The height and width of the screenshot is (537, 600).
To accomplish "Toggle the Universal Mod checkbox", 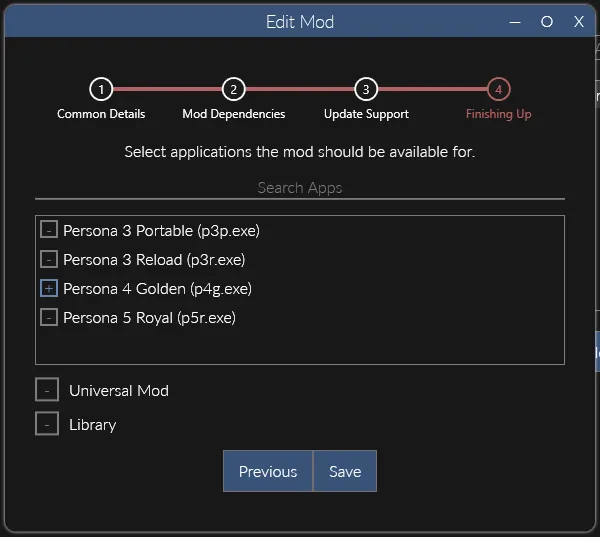I will point(47,390).
